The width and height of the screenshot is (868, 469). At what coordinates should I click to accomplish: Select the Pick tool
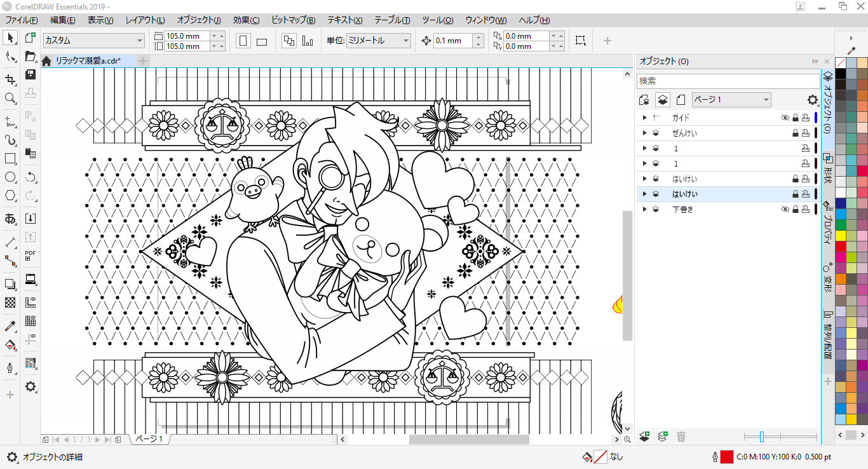click(10, 37)
